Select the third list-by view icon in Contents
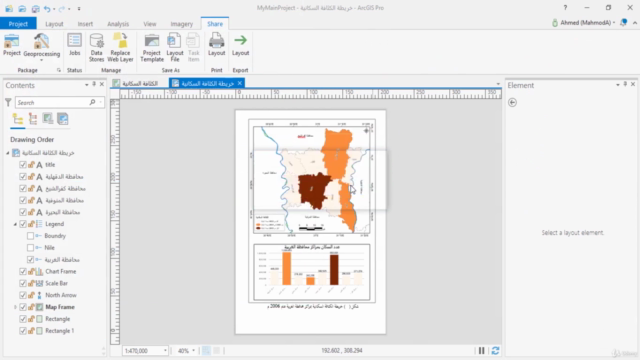Image resolution: width=640 pixels, height=360 pixels. (48, 119)
